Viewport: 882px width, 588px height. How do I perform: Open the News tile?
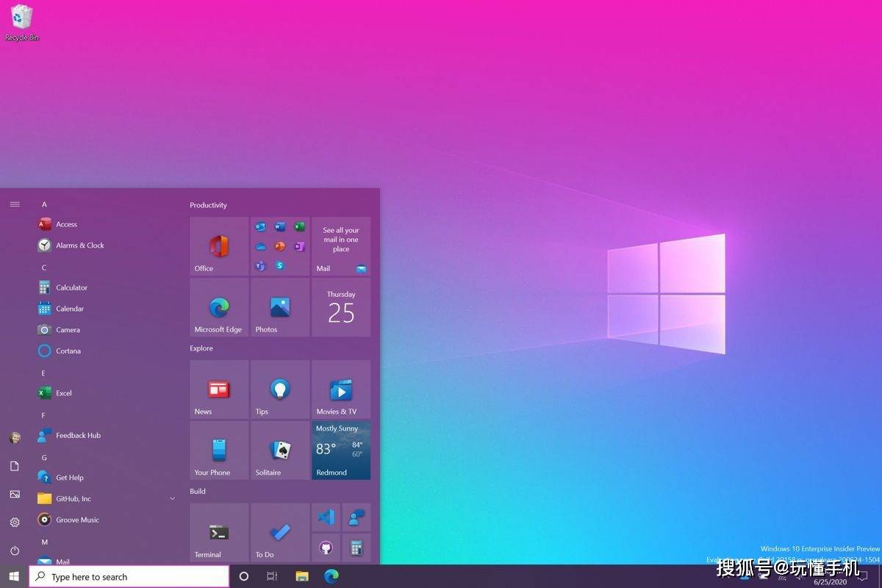pyautogui.click(x=219, y=390)
